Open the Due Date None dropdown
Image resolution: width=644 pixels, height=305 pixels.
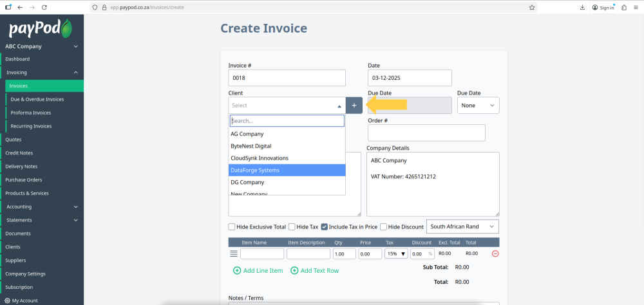click(x=478, y=106)
